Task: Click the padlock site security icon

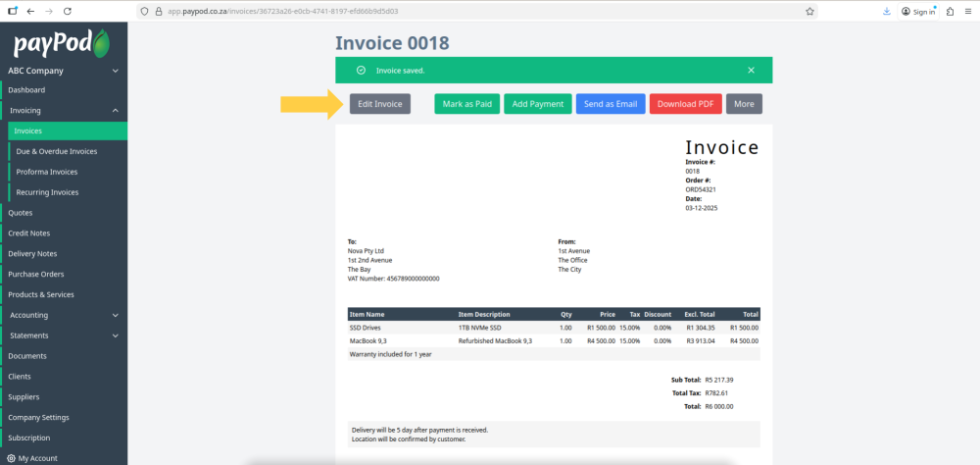Action: pos(158,11)
